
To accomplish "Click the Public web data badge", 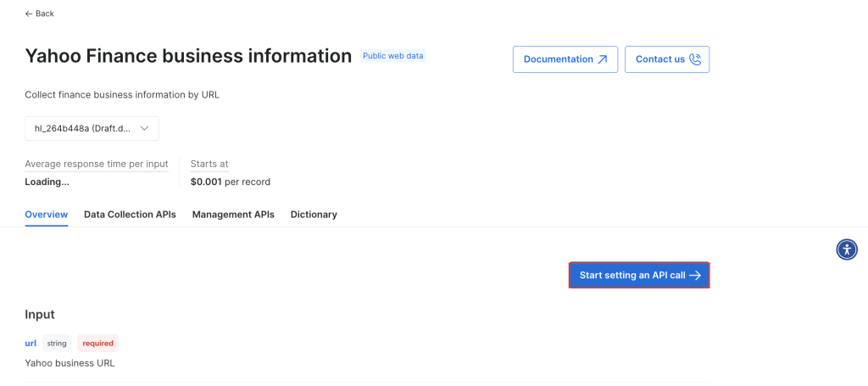I will pos(393,56).
